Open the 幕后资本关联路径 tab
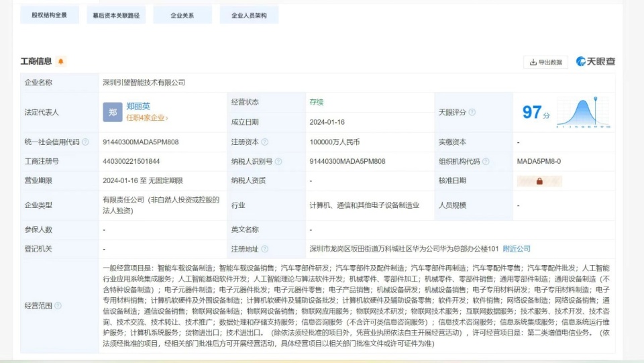The image size is (644, 363). point(116,15)
